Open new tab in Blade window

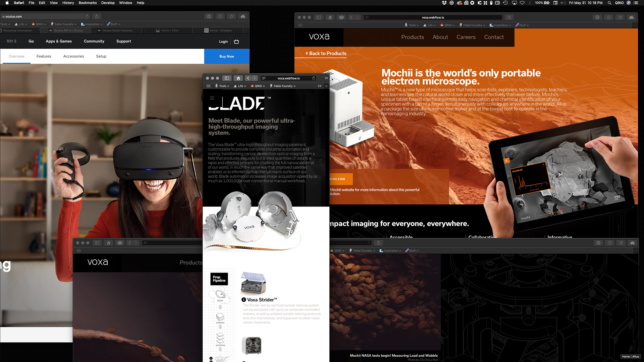tap(326, 86)
